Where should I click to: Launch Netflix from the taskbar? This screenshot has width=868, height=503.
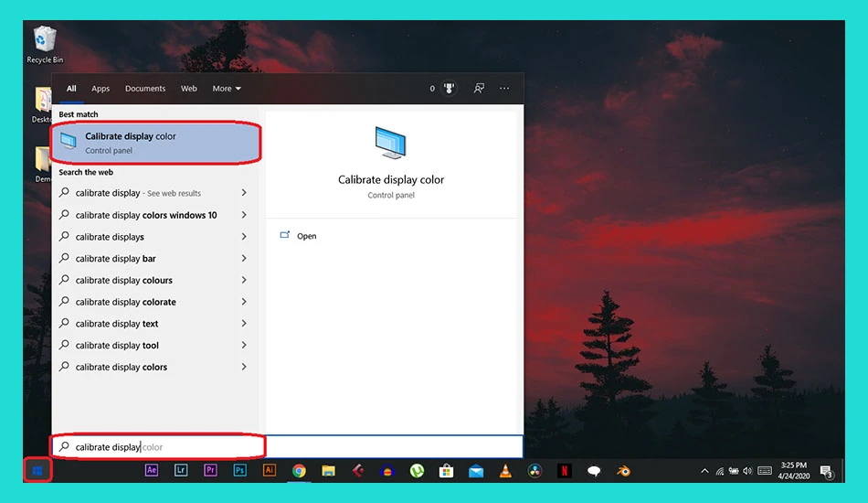point(564,471)
